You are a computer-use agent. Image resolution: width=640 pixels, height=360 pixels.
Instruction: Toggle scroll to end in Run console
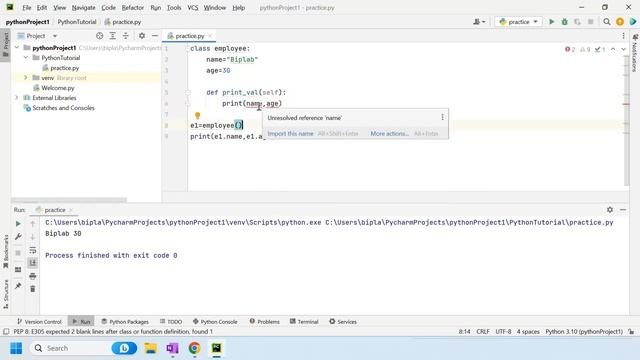(33, 263)
